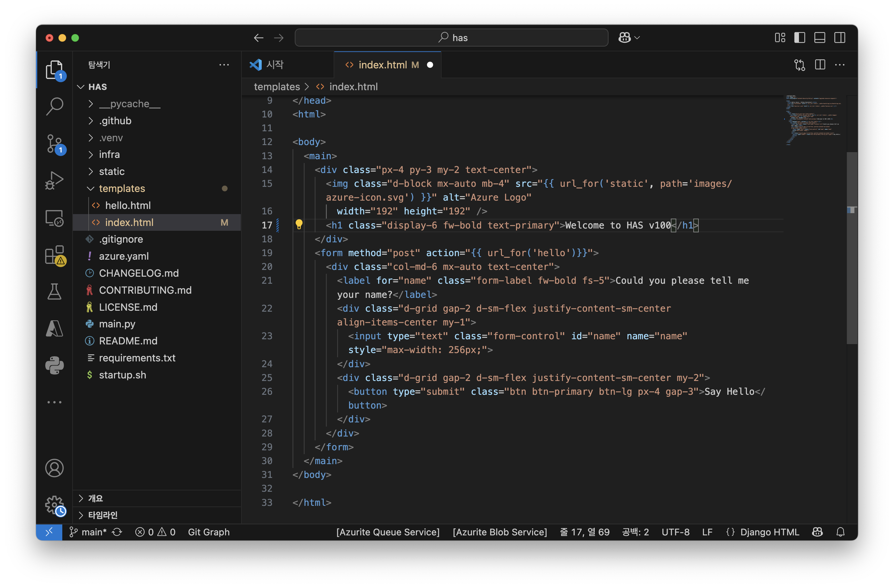Switch to the 시작 tab

(x=275, y=65)
